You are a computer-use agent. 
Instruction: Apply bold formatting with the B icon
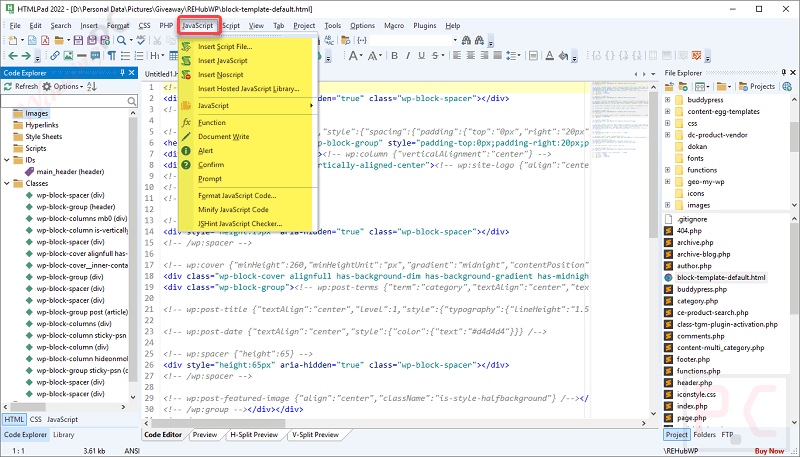pyautogui.click(x=394, y=56)
